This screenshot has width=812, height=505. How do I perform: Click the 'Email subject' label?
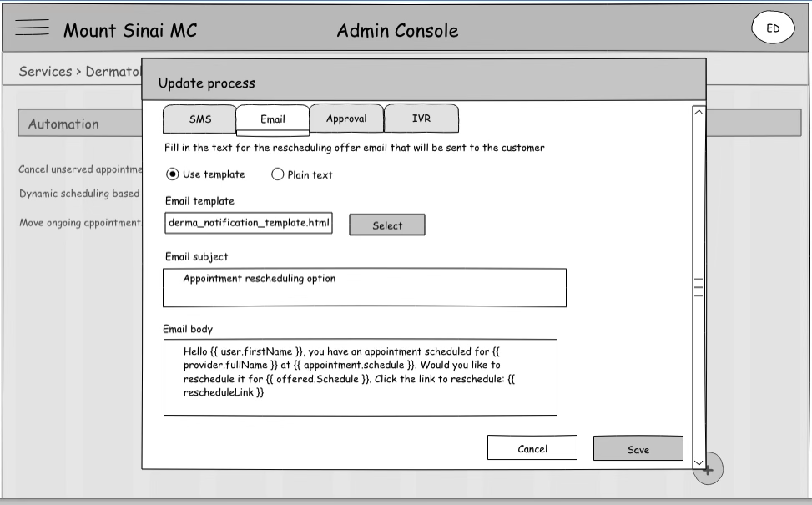196,257
